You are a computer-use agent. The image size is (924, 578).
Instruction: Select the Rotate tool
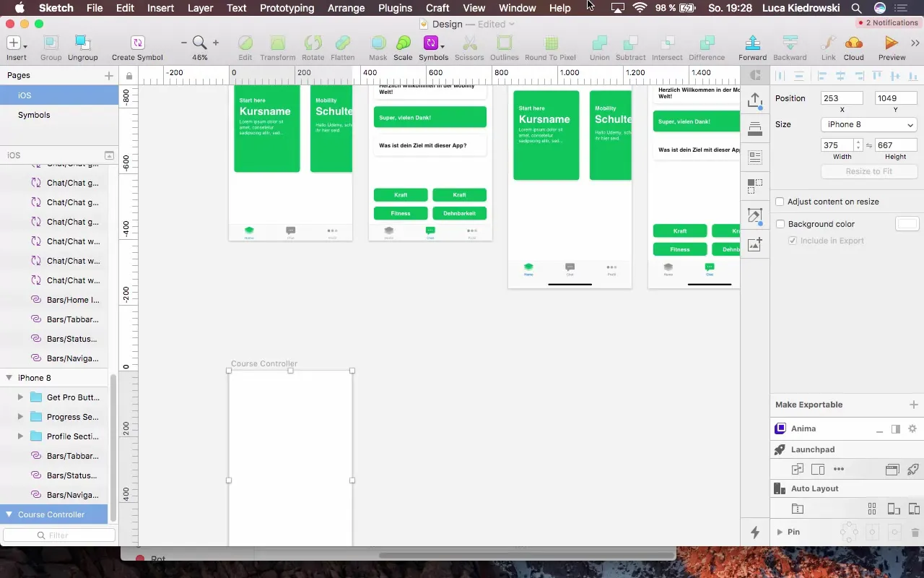coord(313,43)
